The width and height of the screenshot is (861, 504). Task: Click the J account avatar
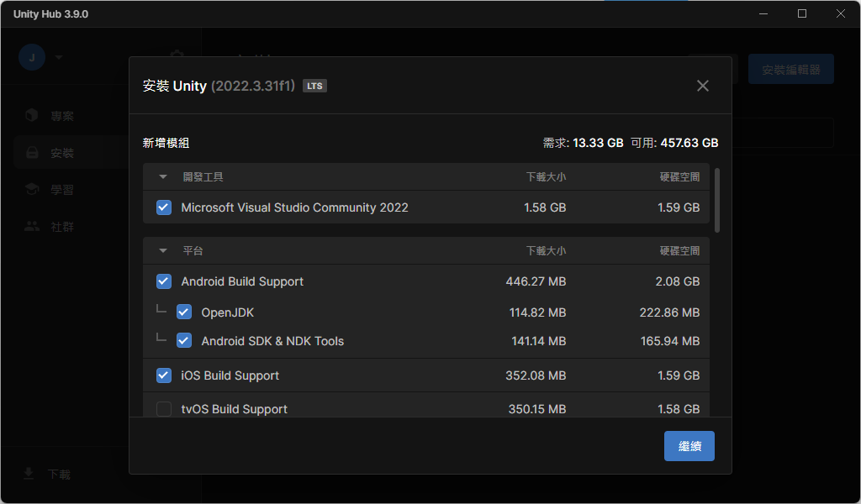pos(32,57)
